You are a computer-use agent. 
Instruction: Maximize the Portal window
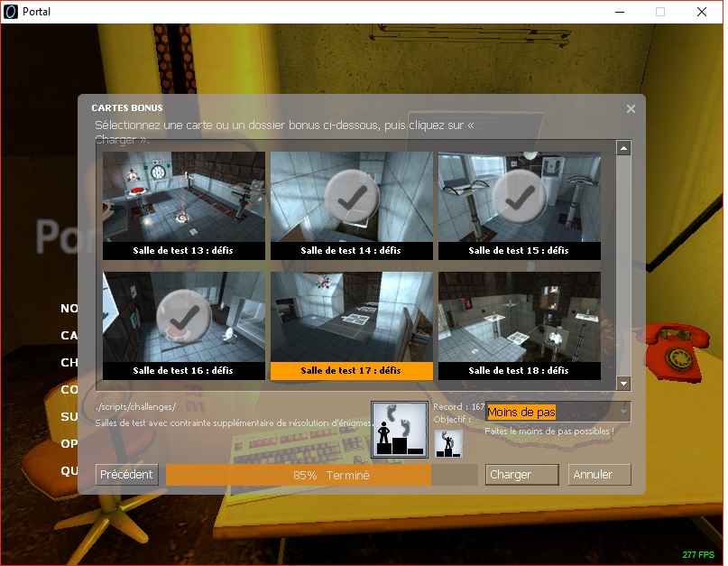[x=659, y=12]
